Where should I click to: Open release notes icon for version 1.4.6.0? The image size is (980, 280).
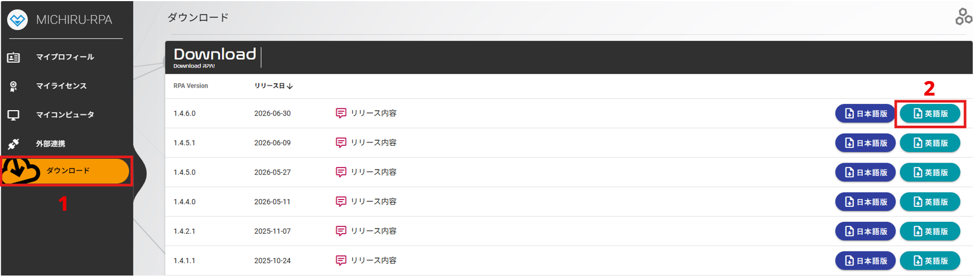pyautogui.click(x=341, y=113)
